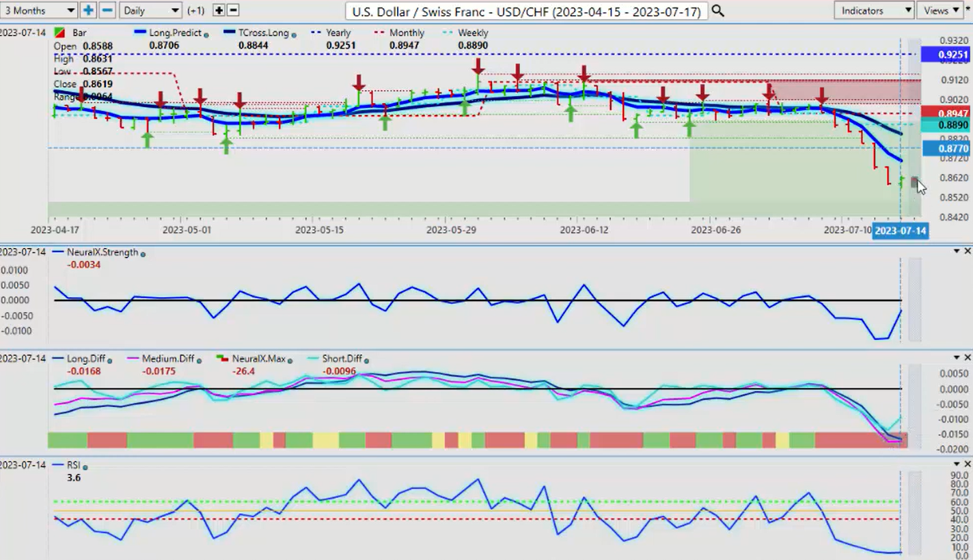Close the RSI panel
The image size is (973, 560).
(967, 464)
